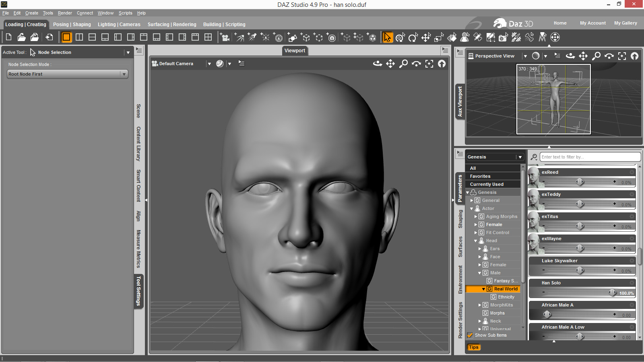Collapse the Head tree group
Screen dimensions: 644x362
pos(475,241)
